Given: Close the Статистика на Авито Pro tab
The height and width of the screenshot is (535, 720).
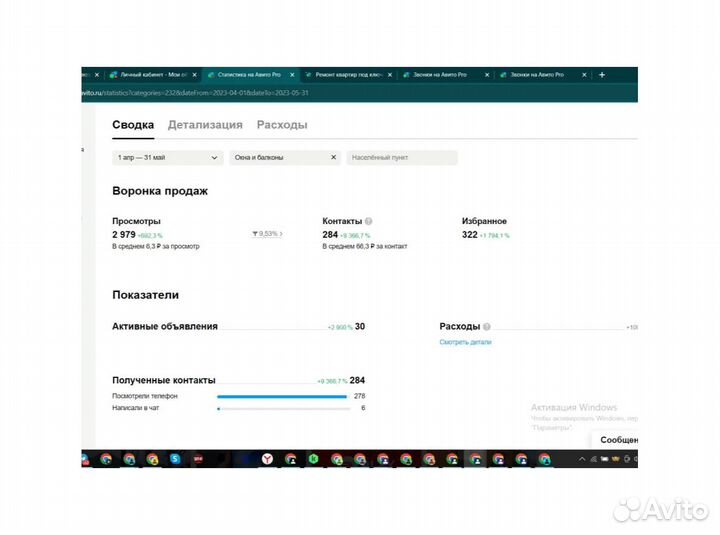Looking at the screenshot, I should pos(292,75).
